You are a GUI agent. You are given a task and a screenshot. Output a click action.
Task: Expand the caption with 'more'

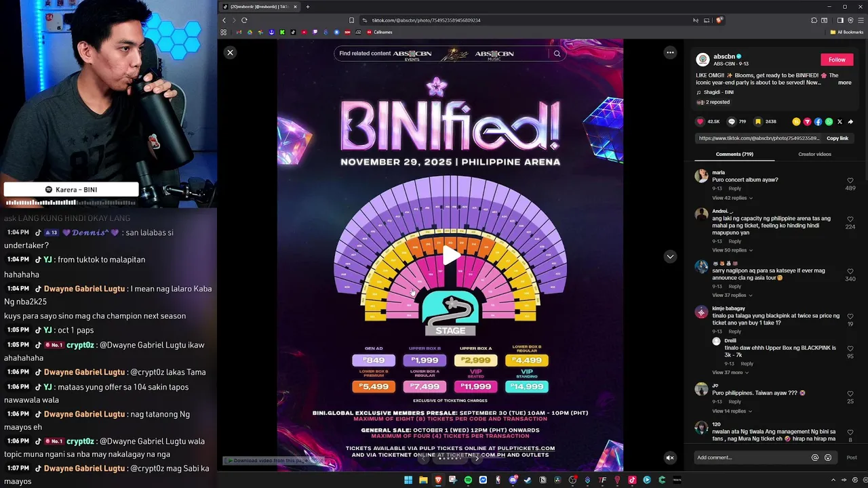[x=844, y=83]
